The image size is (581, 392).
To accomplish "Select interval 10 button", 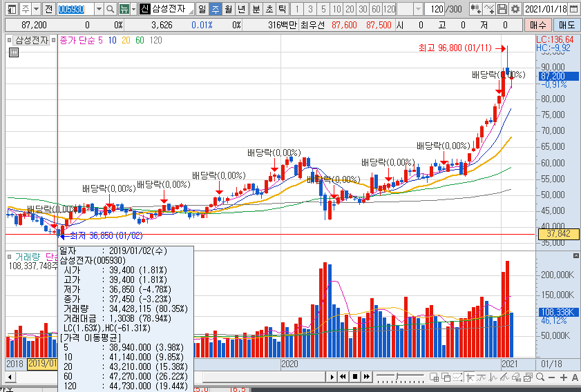I will click(336, 9).
